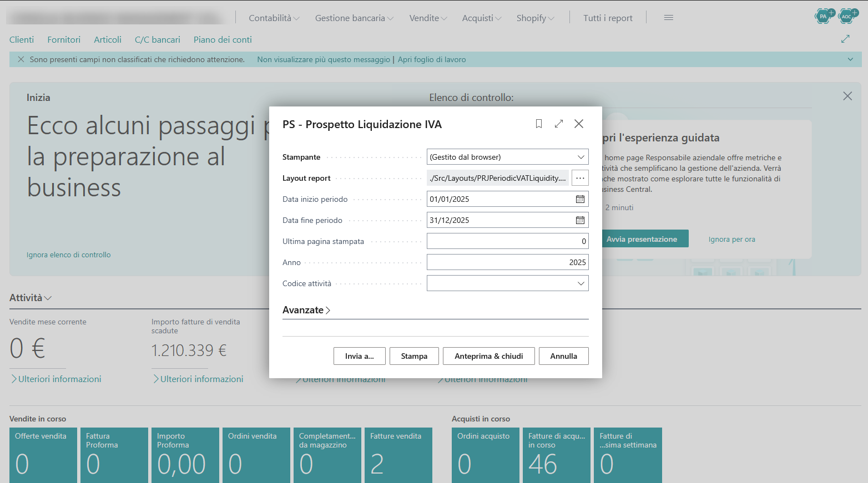This screenshot has height=483, width=868.
Task: Click the Annulla button
Action: pos(563,356)
